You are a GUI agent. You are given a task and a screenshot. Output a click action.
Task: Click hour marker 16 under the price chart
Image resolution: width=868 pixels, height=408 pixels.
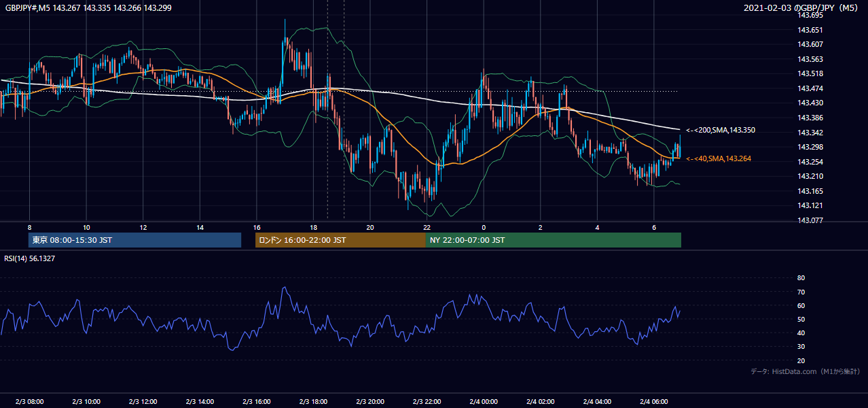[257, 227]
